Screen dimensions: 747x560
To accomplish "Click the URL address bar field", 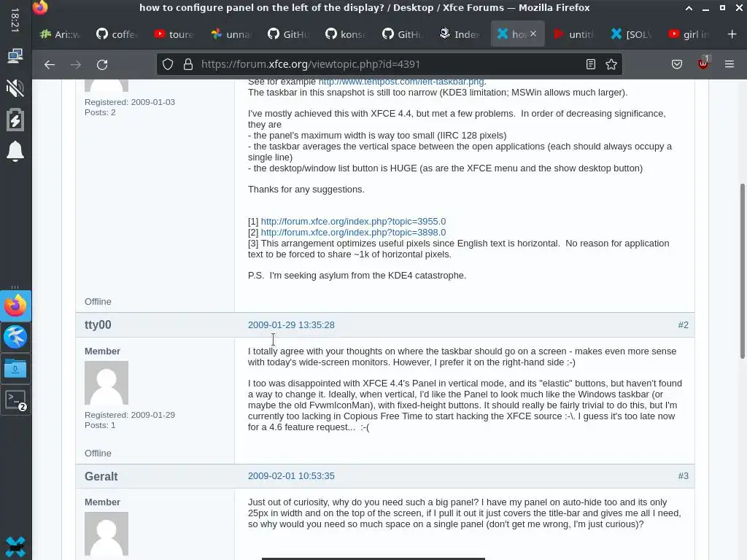I will pos(390,64).
